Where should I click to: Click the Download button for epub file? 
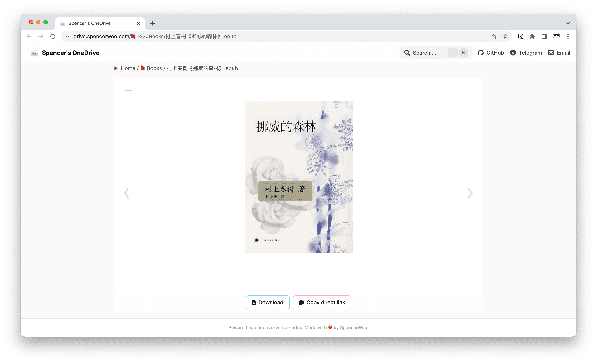267,302
